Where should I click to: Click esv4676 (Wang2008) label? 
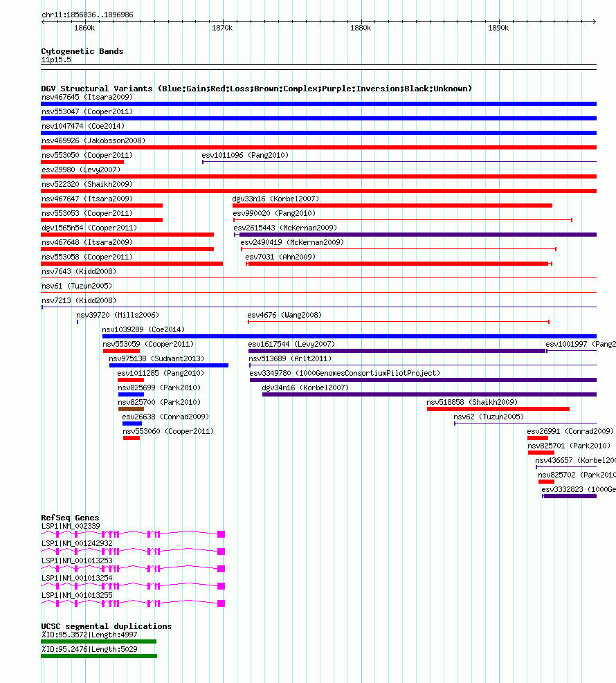pos(284,315)
